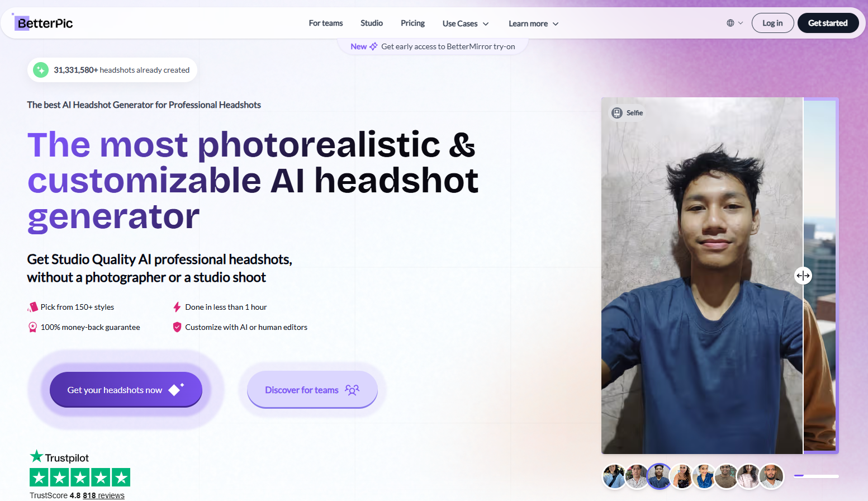
Task: Click the BetterMirror early access banner
Action: [433, 46]
